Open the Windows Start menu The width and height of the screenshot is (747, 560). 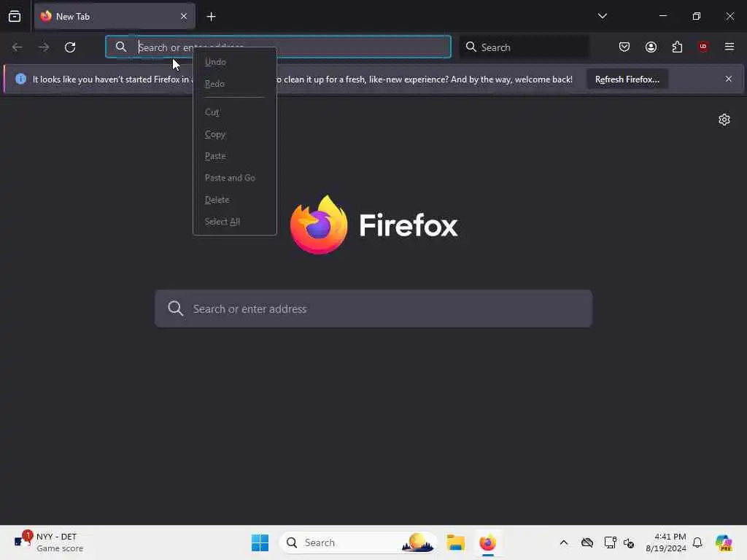[x=260, y=542]
